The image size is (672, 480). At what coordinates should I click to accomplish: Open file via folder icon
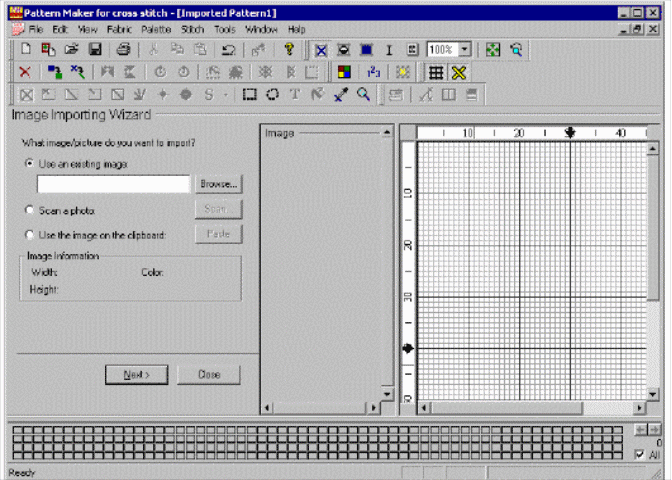tap(72, 49)
